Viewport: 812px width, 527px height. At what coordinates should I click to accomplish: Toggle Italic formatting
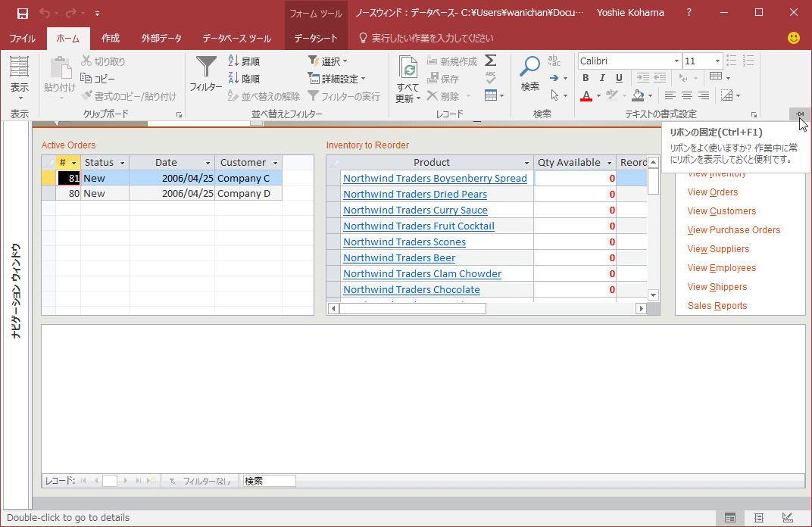coord(601,78)
